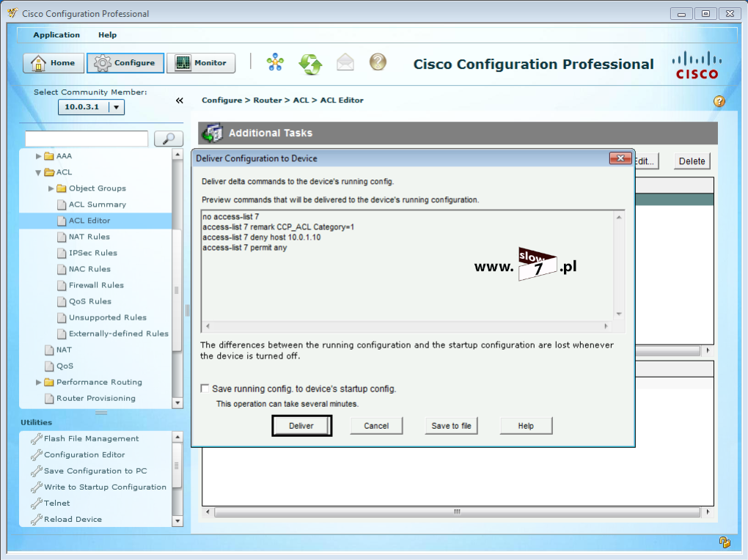Click the navigation tree scroll up arrow
The image size is (748, 560).
tap(177, 155)
